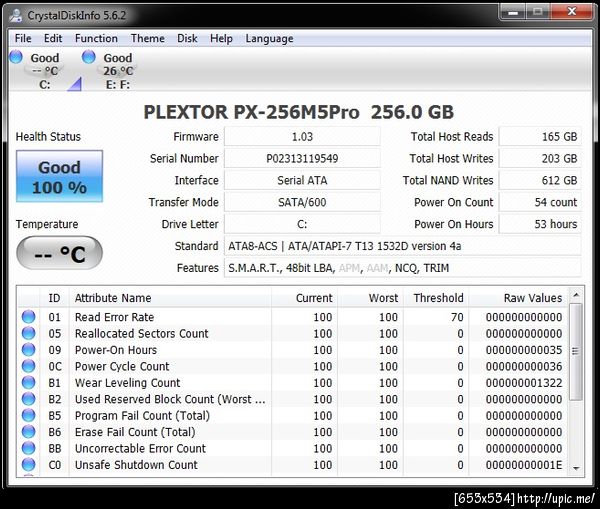Viewport: 600px width, 509px height.
Task: Click Total NAND Writes value 612 GB
Action: pyautogui.click(x=540, y=180)
